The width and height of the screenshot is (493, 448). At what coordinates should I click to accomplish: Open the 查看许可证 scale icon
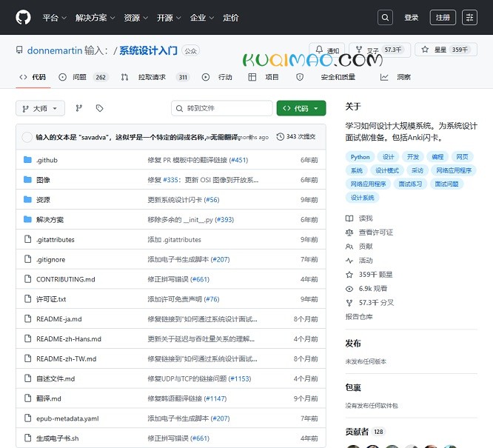pyautogui.click(x=349, y=233)
